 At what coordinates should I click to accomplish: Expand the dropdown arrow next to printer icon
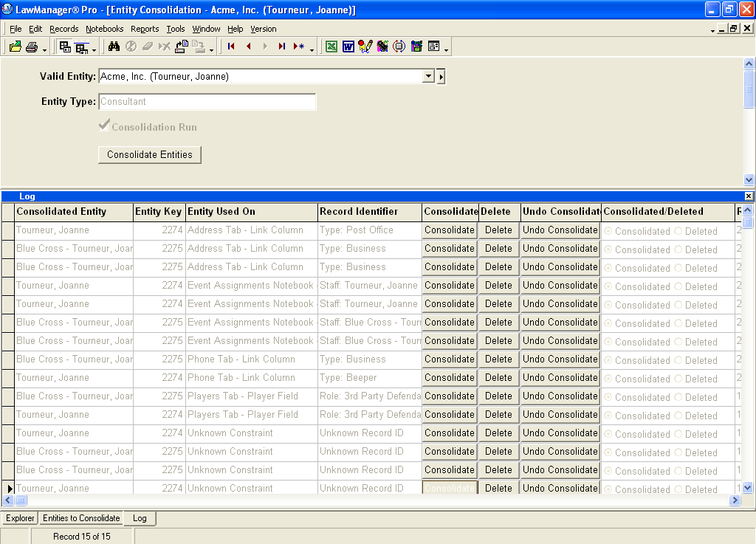(44, 49)
